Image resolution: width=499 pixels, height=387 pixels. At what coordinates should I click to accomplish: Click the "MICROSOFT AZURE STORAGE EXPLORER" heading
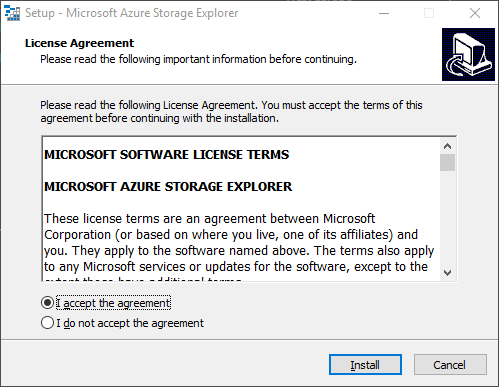[x=168, y=187]
